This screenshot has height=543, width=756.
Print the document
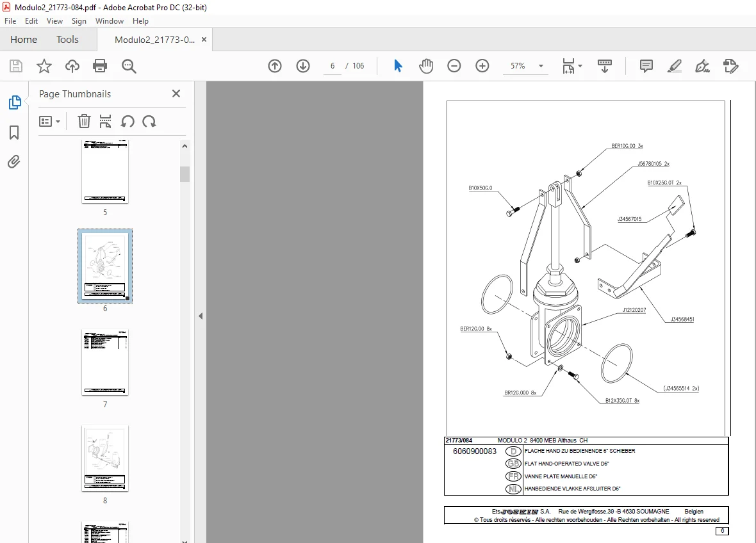click(x=100, y=66)
